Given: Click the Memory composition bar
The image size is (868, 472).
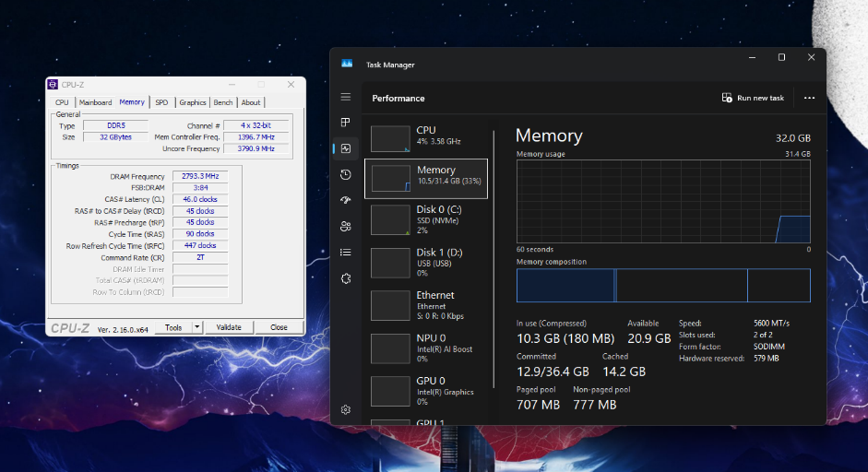Looking at the screenshot, I should pyautogui.click(x=663, y=286).
